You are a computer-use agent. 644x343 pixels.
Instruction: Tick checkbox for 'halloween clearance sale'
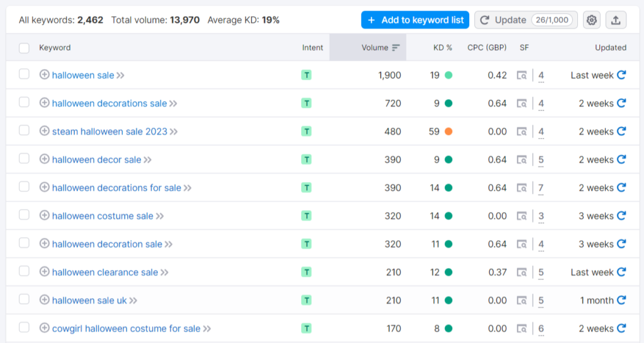click(x=25, y=271)
